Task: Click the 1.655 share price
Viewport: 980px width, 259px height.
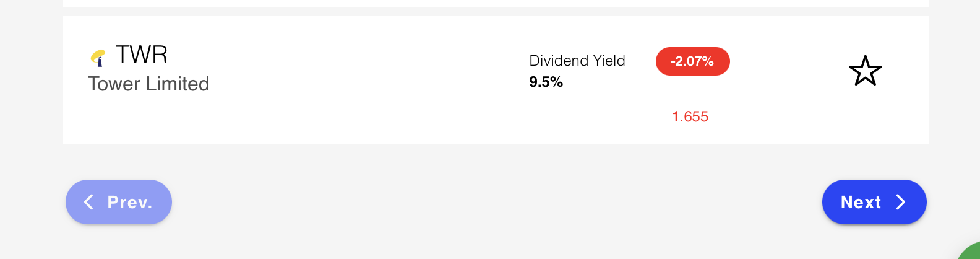Action: point(690,116)
